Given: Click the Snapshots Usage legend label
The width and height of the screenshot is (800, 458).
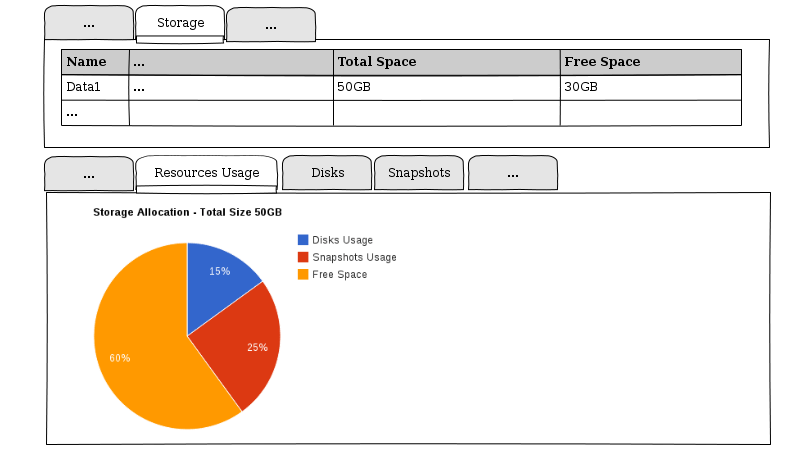Looking at the screenshot, I should (354, 257).
